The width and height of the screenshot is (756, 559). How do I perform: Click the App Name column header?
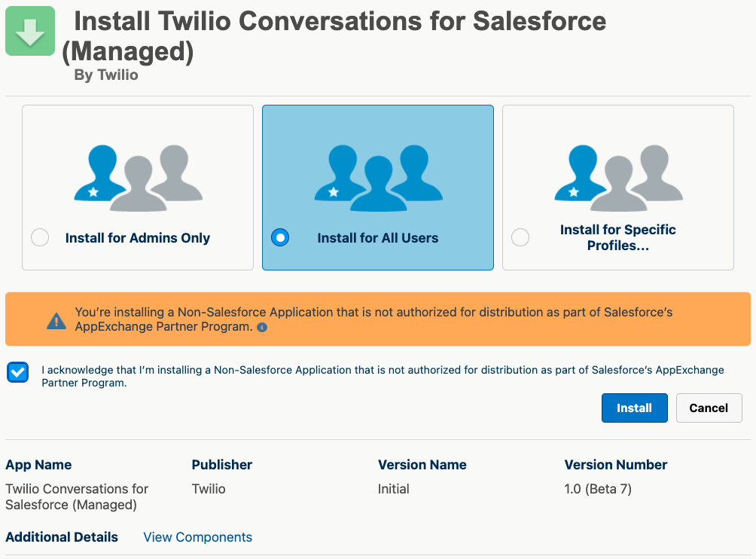38,465
